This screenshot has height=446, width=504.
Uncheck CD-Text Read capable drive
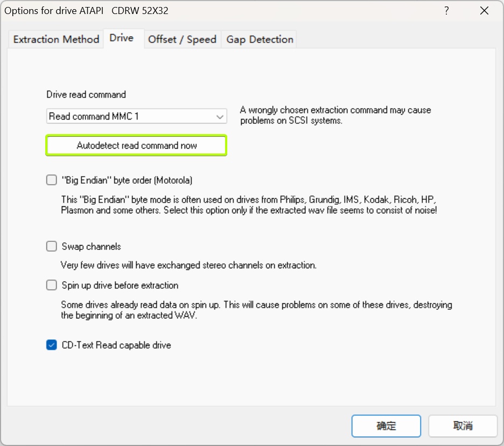52,345
